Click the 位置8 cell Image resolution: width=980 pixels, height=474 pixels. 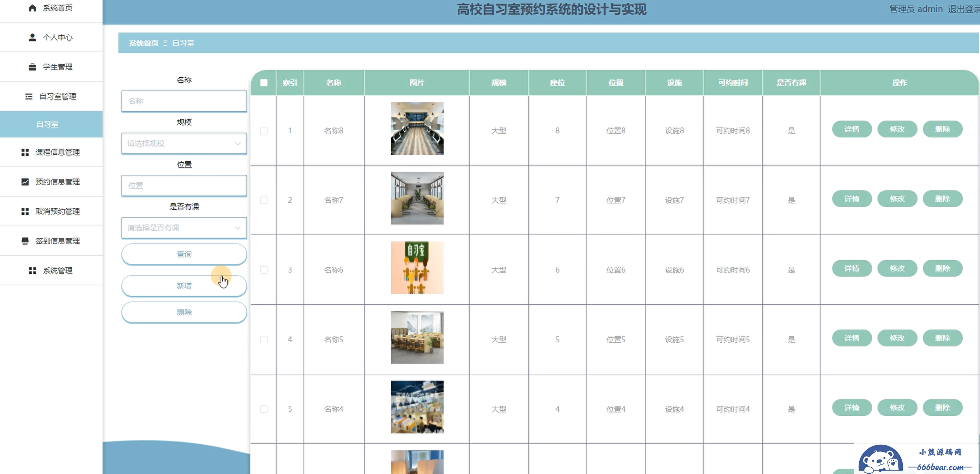point(616,131)
